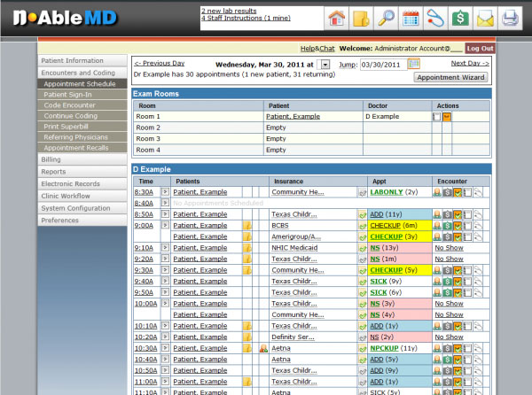Click the stethoscope icon in the 10:10A row
Image resolution: width=532 pixels, height=395 pixels.
[x=479, y=326]
